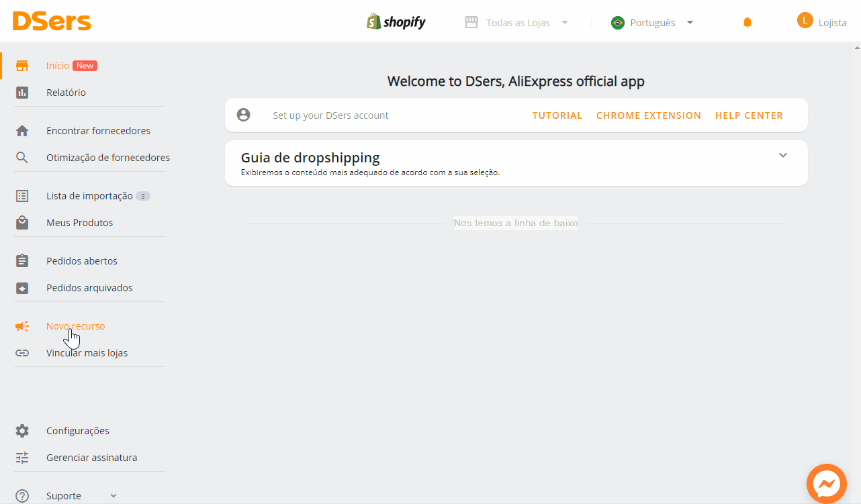Click the Suporte question mark icon

click(x=22, y=496)
